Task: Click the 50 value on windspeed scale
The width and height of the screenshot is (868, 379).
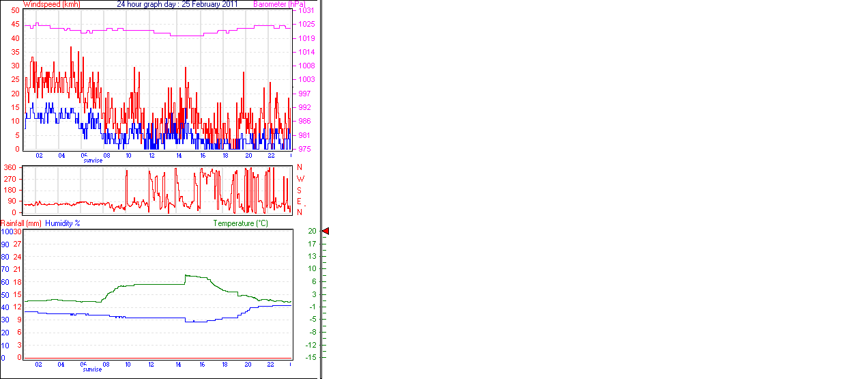Action: pos(15,11)
